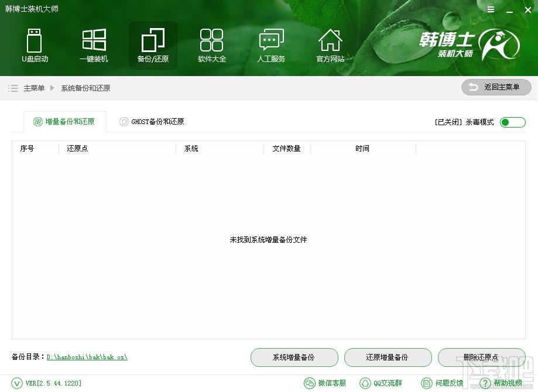
Task: Click the 主菜单 breadcrumb list icon
Action: pyautogui.click(x=13, y=88)
